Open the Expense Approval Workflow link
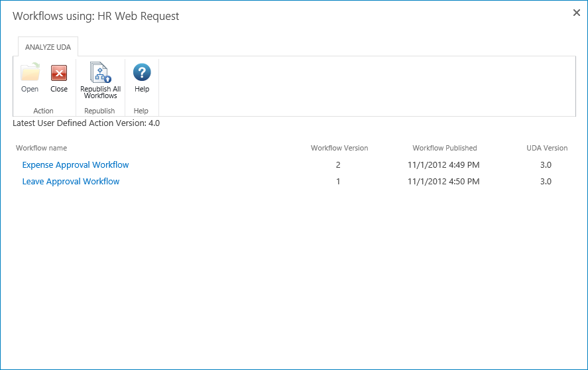Viewport: 588px width, 370px height. coord(76,165)
